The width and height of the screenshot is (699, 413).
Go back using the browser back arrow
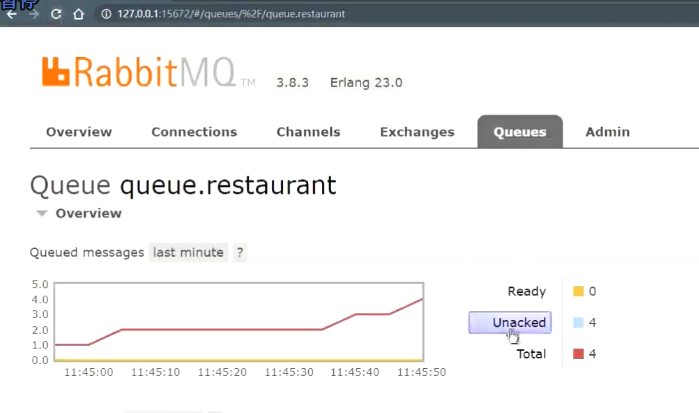(12, 14)
